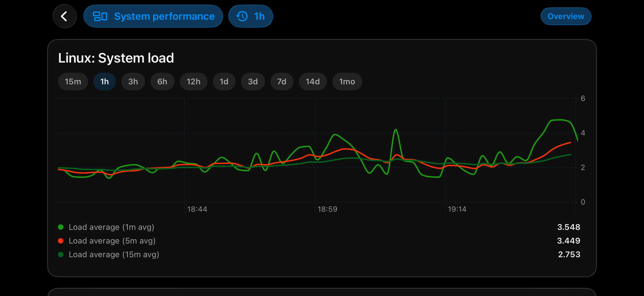Open the 1h time interval selector
This screenshot has width=644, height=296.
251,16
